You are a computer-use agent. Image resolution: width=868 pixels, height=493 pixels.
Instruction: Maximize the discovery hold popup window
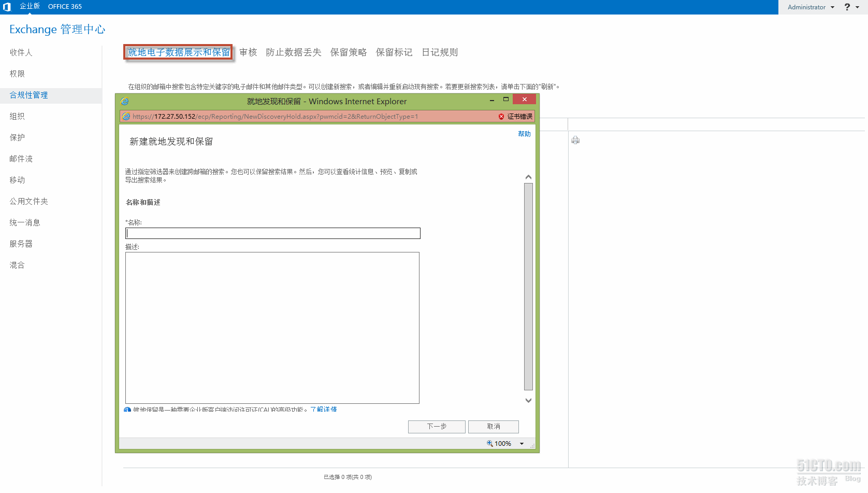coord(506,100)
